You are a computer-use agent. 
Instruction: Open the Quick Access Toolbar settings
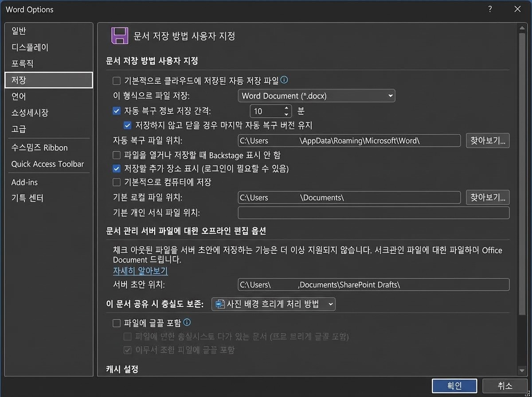point(49,164)
